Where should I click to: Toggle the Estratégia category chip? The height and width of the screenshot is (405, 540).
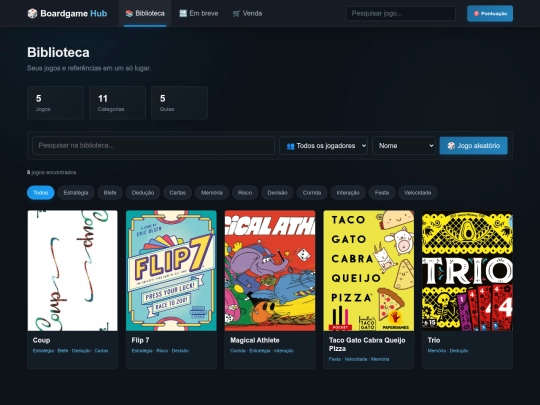(x=76, y=193)
